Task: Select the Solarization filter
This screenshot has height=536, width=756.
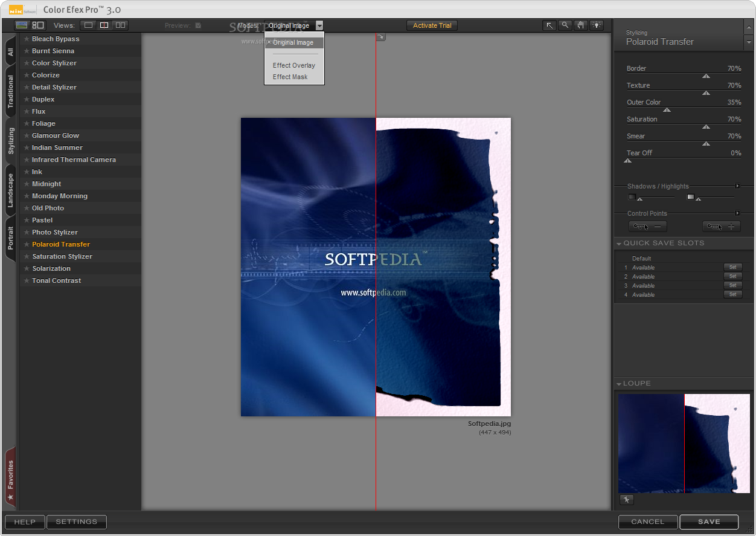Action: [80, 268]
